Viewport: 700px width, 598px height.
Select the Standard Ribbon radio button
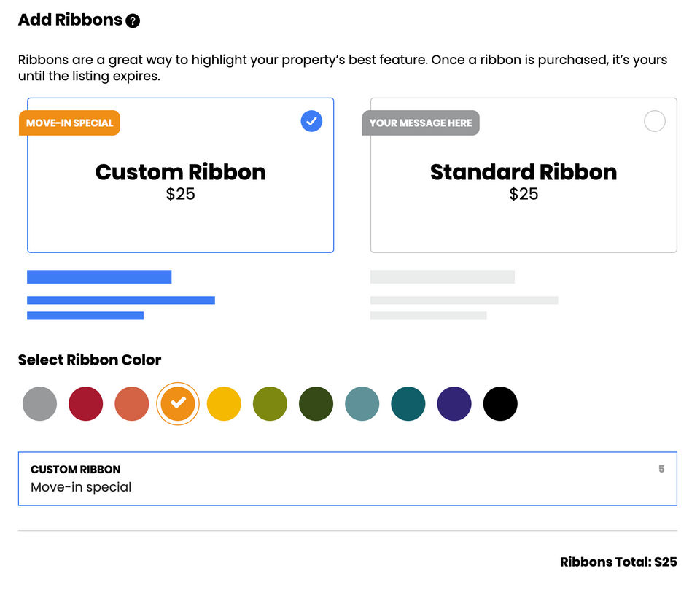655,121
